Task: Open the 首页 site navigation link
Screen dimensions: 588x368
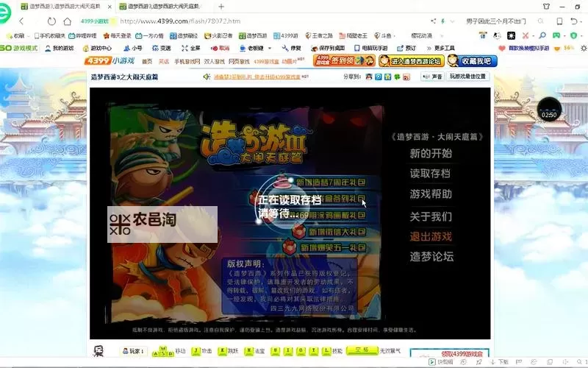Action: (147, 62)
